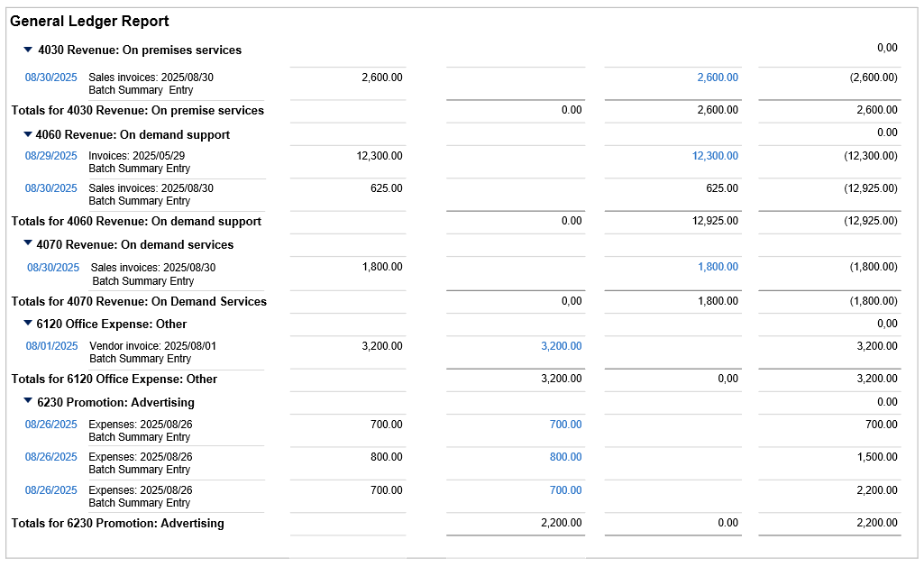This screenshot has height=567, width=924.
Task: Collapse the 4030 Revenue: On premises services section
Action: 27,50
